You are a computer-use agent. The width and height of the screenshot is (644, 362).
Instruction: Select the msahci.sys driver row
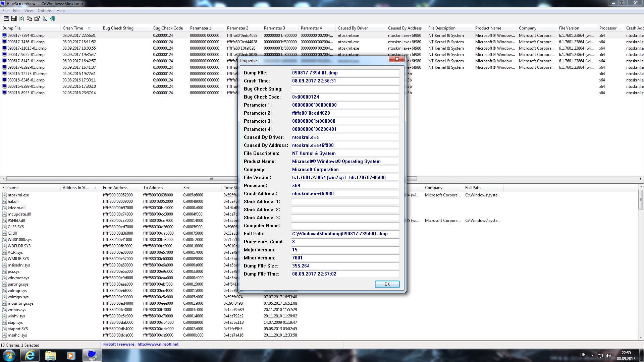[17, 335]
